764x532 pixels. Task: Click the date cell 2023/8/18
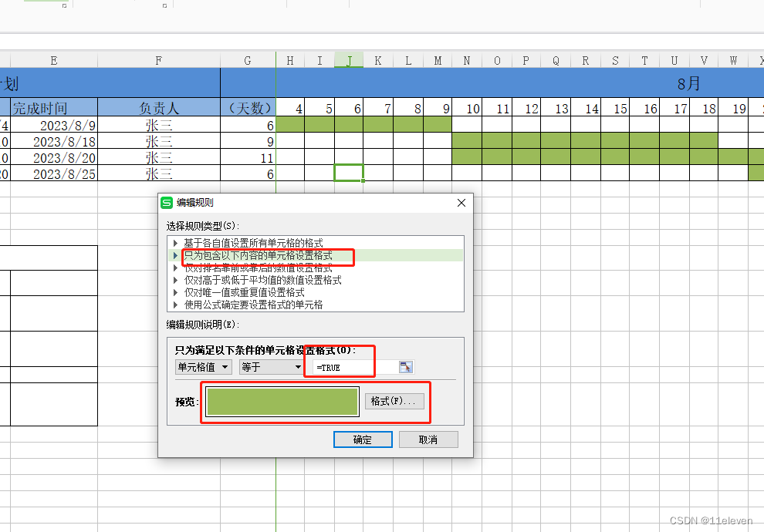point(54,141)
